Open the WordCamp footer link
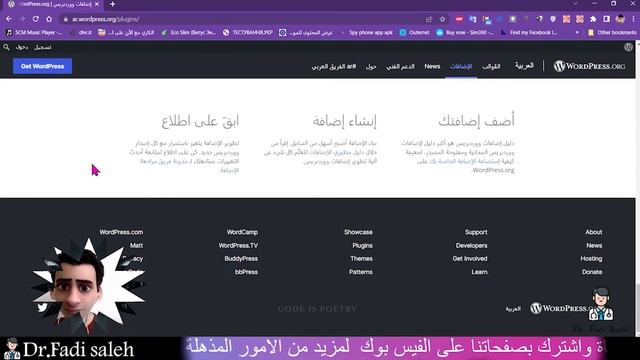Screen dimensions: 640x360 242,232
